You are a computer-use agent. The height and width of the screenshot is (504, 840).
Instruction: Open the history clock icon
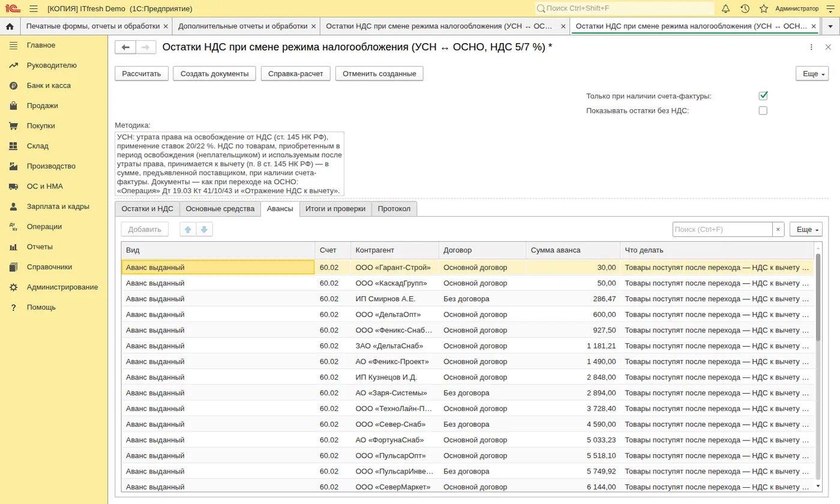(745, 8)
